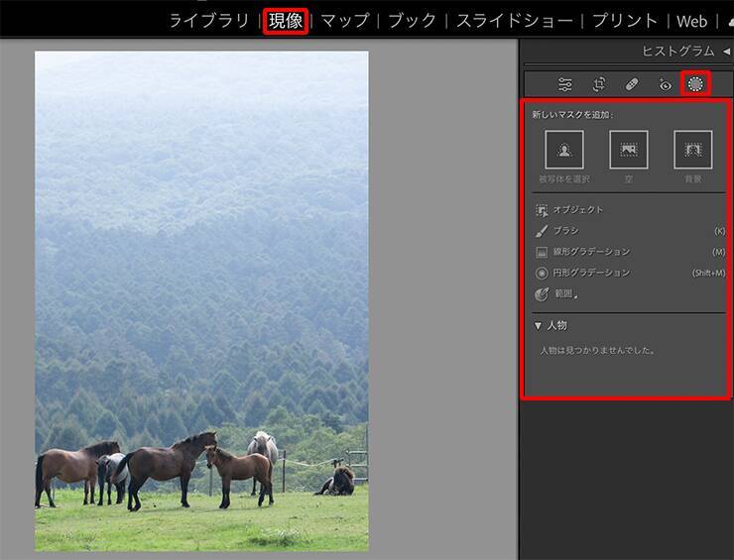Click the ヒストグラム panel title

[x=678, y=51]
